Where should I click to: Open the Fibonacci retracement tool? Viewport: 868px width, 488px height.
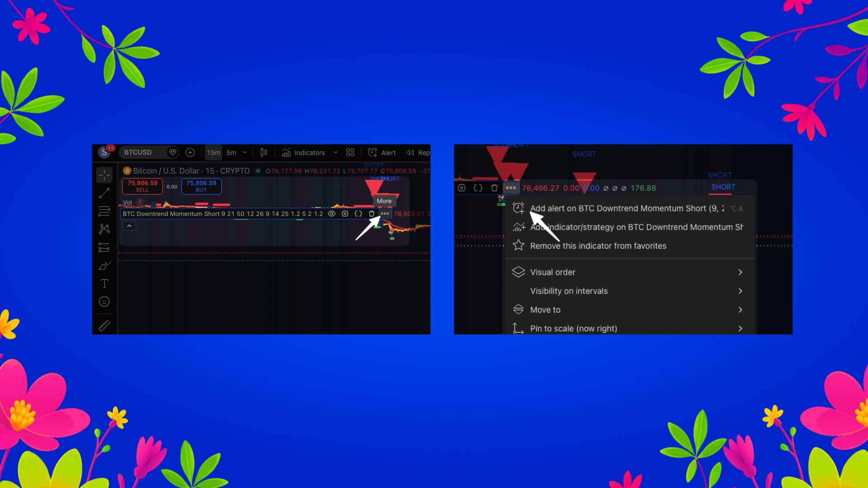click(104, 211)
